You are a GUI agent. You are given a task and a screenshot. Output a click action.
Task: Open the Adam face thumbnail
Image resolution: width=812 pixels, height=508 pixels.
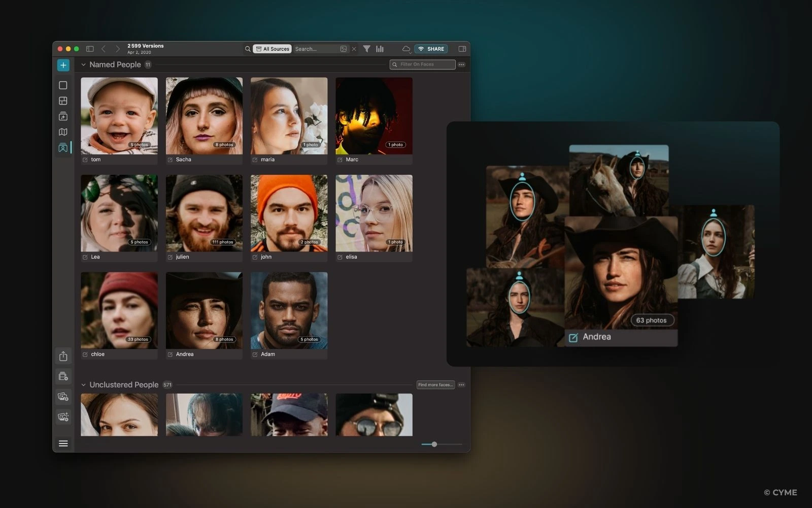click(x=289, y=310)
